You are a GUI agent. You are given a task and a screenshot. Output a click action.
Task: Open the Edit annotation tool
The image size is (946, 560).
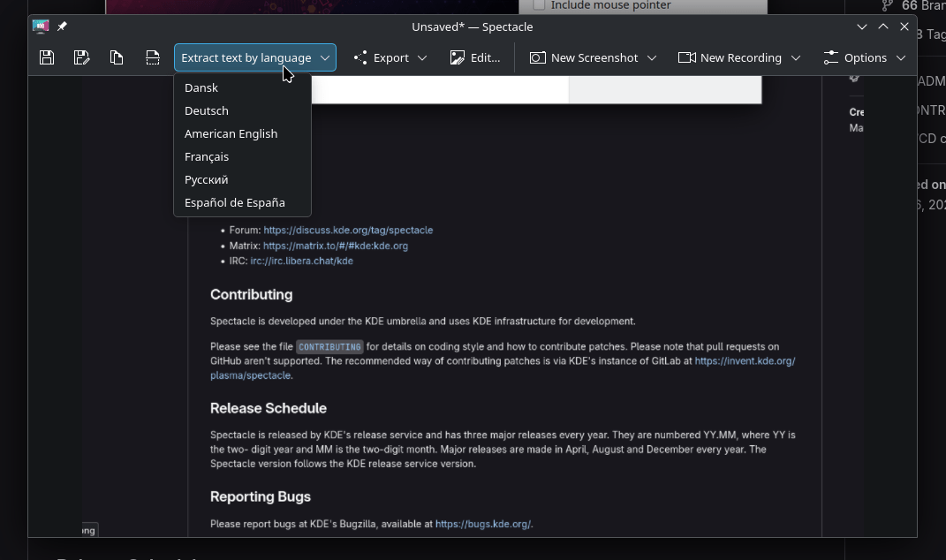[475, 57]
